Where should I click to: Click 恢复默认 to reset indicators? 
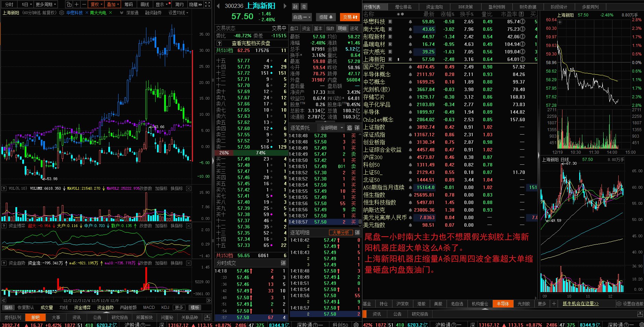(26, 307)
